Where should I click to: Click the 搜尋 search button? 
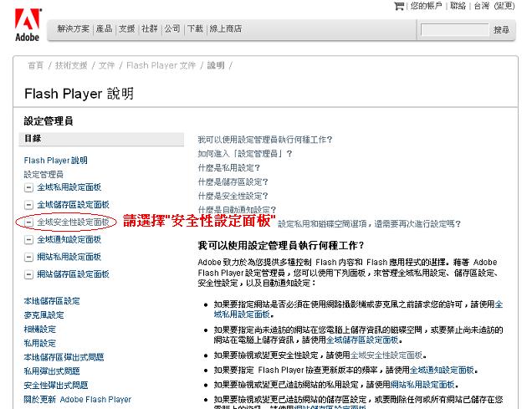tap(501, 30)
